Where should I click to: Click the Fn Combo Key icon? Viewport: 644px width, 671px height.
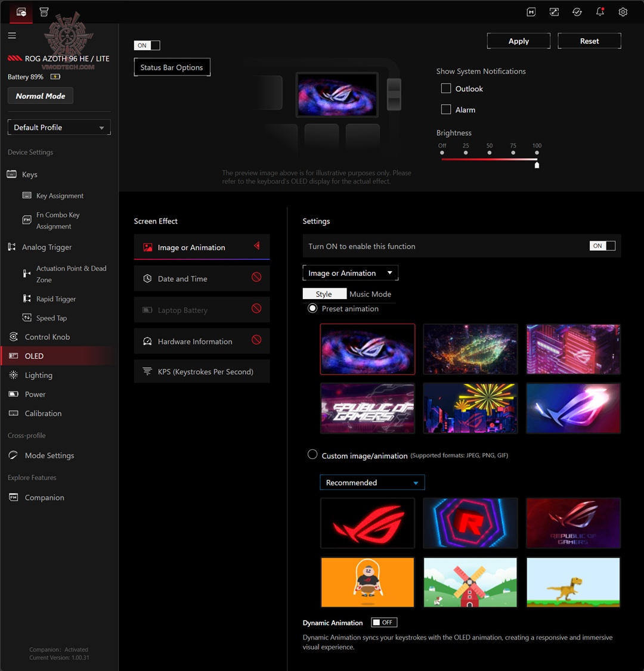(x=27, y=220)
